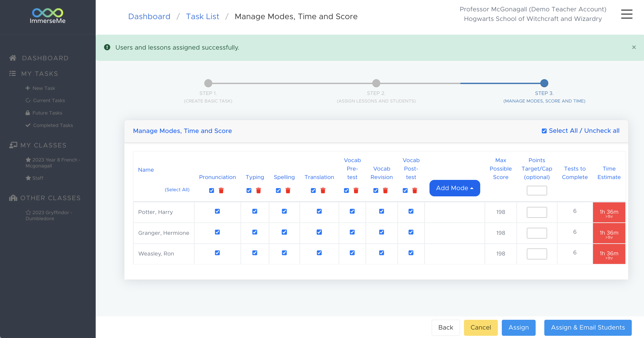Go to Task List via breadcrumb link
Screen dimensions: 644x338
[203, 16]
